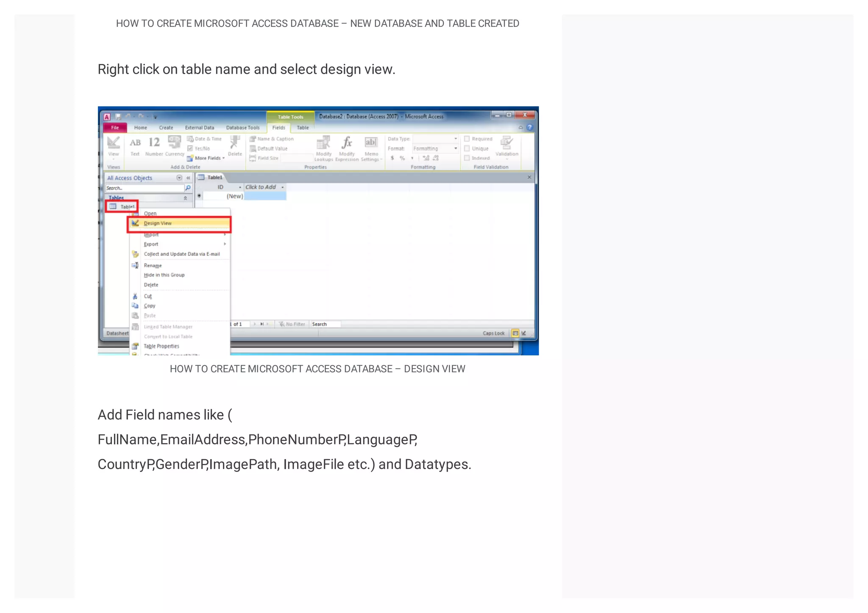868x613 pixels.
Task: Click the last record navigation button
Action: [x=262, y=324]
